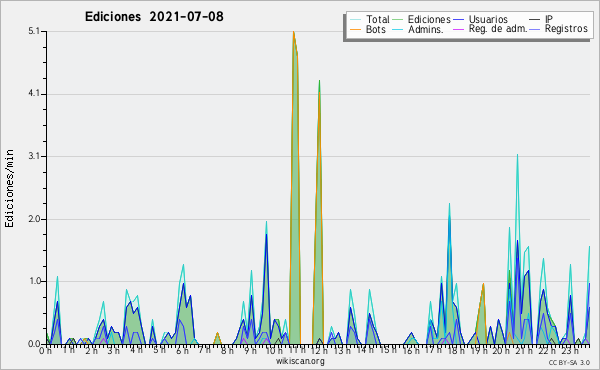Click the x-axis label '0 h'
Screen dimensions: 600x370
pyautogui.click(x=46, y=351)
